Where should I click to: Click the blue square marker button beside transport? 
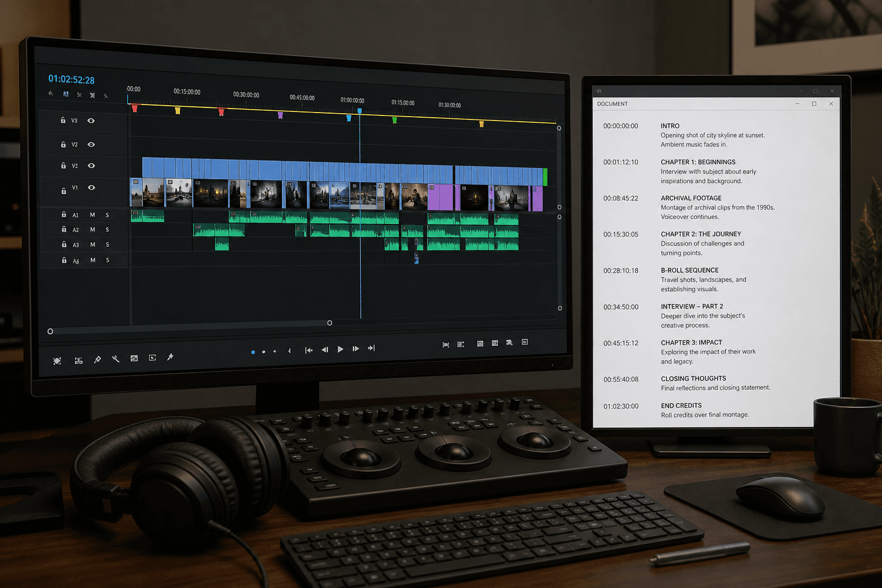point(253,352)
